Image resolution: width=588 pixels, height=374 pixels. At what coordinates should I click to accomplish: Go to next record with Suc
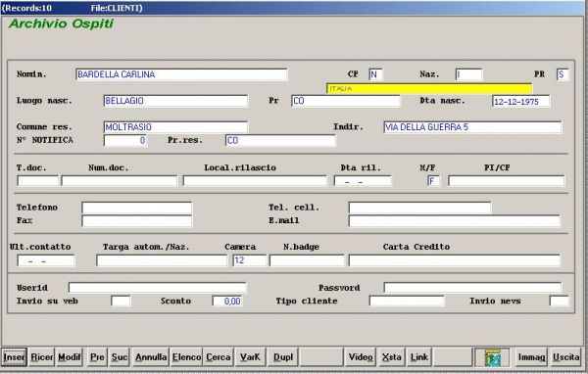tap(120, 357)
